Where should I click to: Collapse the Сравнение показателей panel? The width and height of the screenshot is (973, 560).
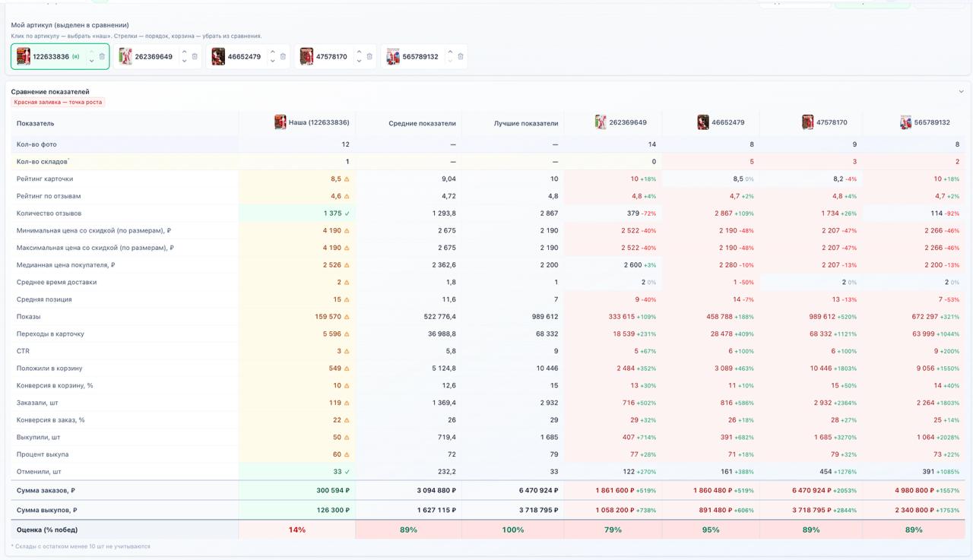pos(961,92)
